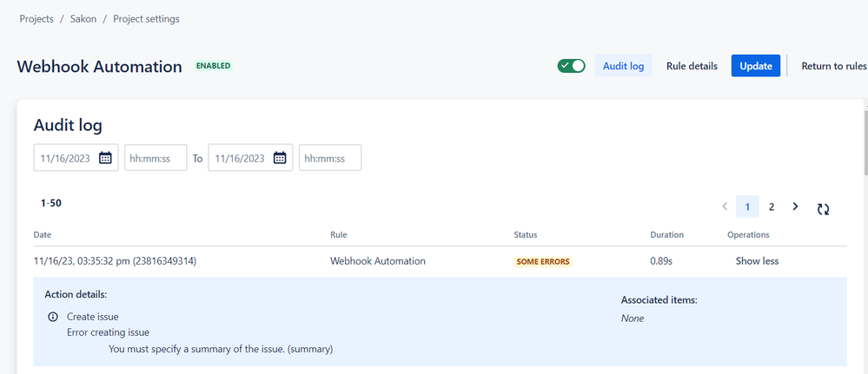Click the Duration column header
The image size is (868, 374).
click(x=666, y=234)
